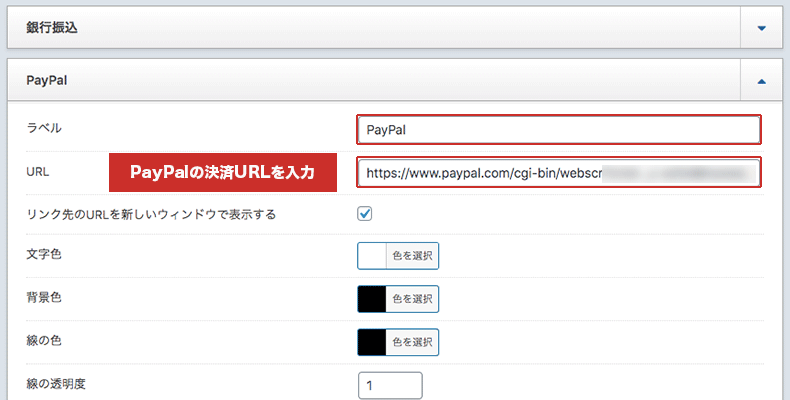The width and height of the screenshot is (790, 400).
Task: Click the 銀行振込 panel title
Action: coord(52,28)
